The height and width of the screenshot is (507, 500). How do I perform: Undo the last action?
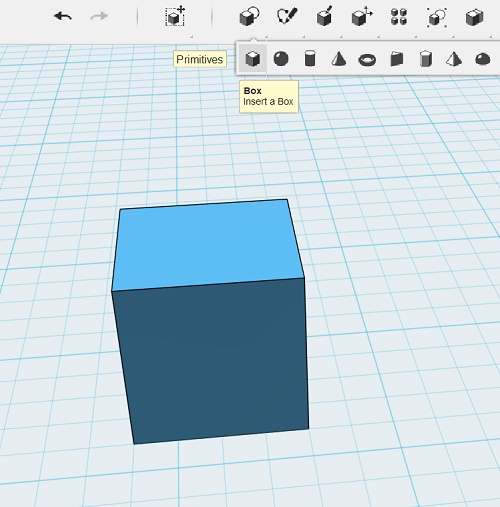[63, 16]
